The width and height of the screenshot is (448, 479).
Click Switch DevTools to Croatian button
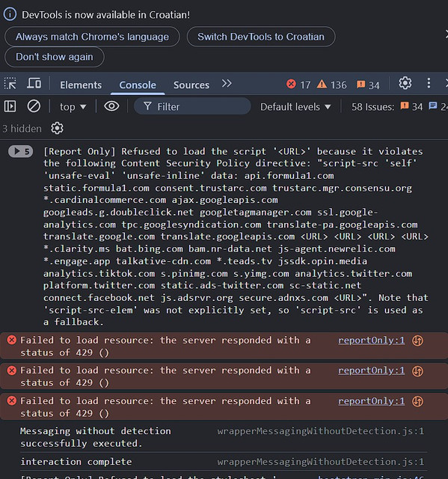point(261,37)
